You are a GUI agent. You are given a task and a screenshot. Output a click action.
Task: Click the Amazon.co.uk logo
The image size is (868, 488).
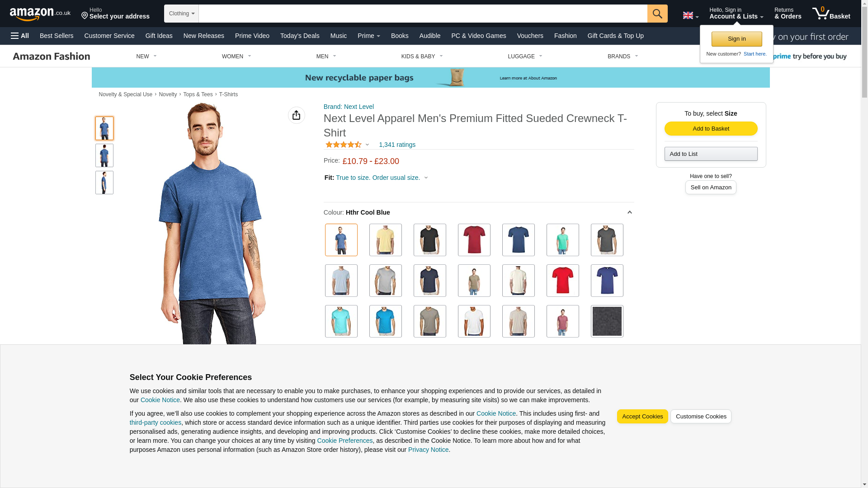[x=40, y=14]
